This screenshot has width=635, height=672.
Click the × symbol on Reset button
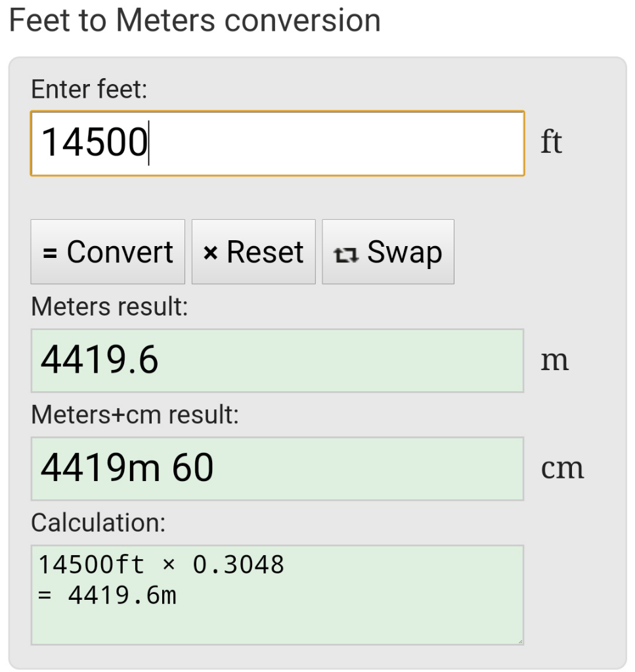[210, 253]
